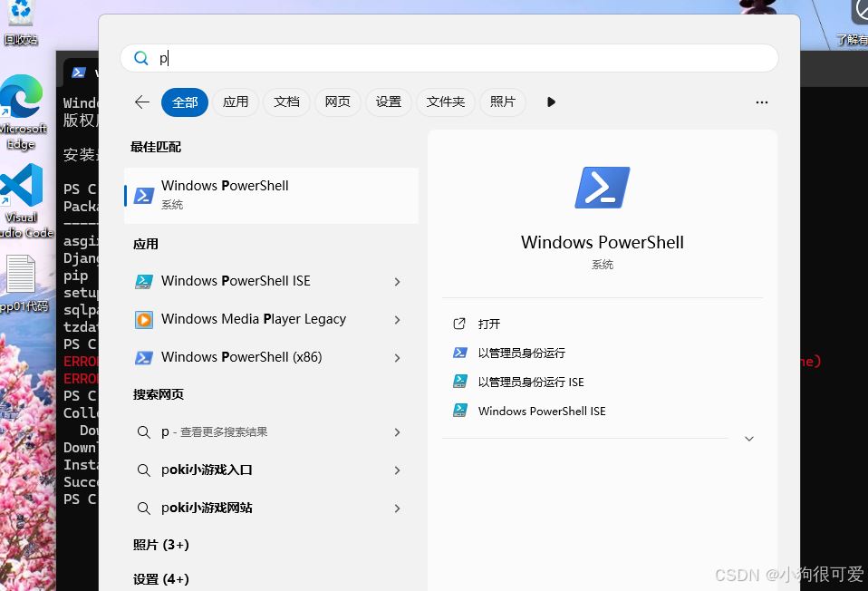Switch to the 网页 filter tab
Image resolution: width=868 pixels, height=591 pixels.
tap(338, 102)
